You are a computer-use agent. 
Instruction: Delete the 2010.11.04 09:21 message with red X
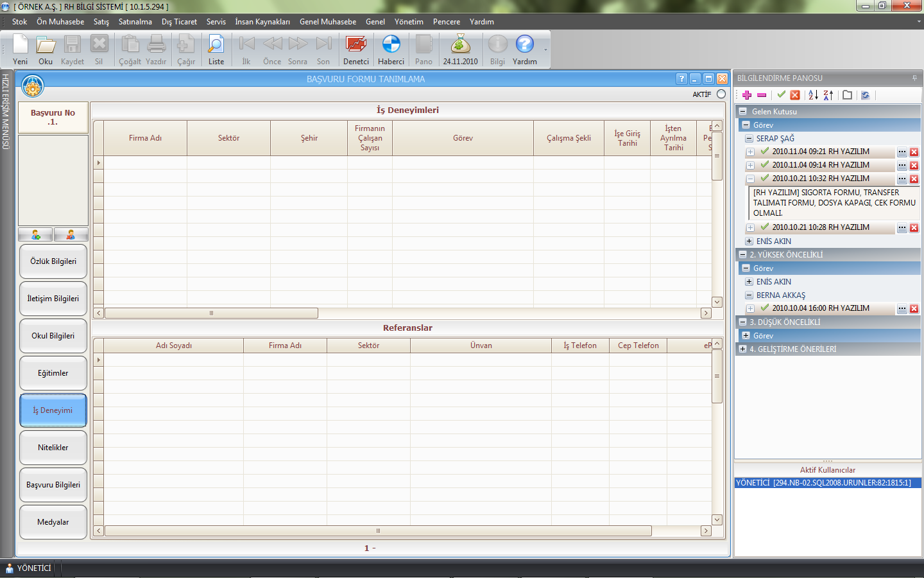click(x=914, y=152)
